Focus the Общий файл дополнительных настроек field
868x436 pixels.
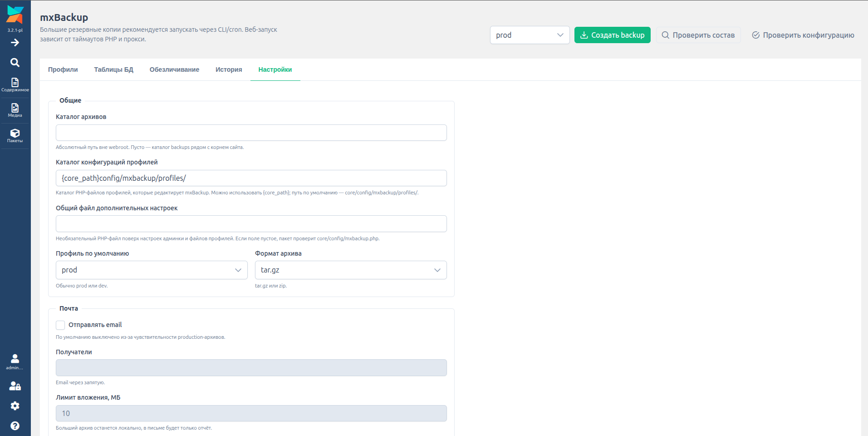coord(251,224)
